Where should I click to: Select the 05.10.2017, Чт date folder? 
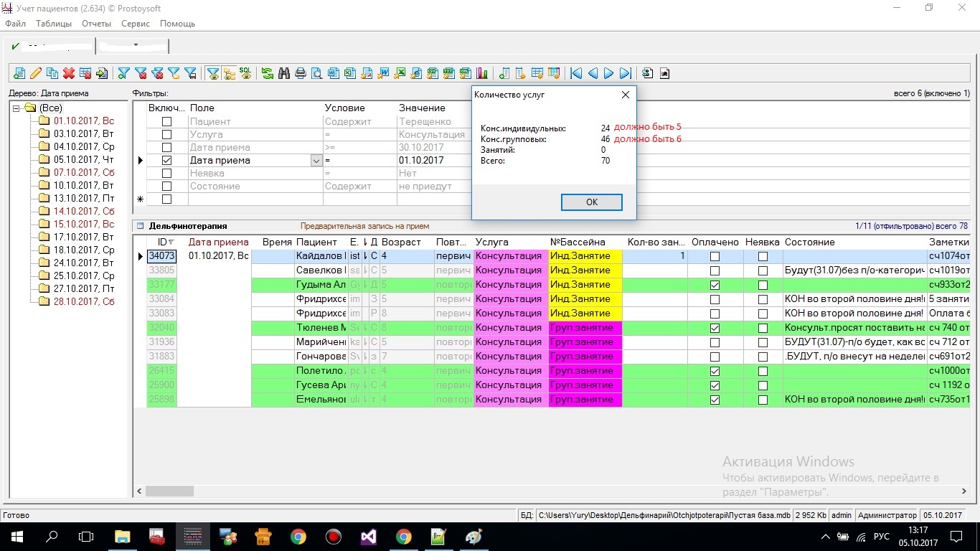83,159
